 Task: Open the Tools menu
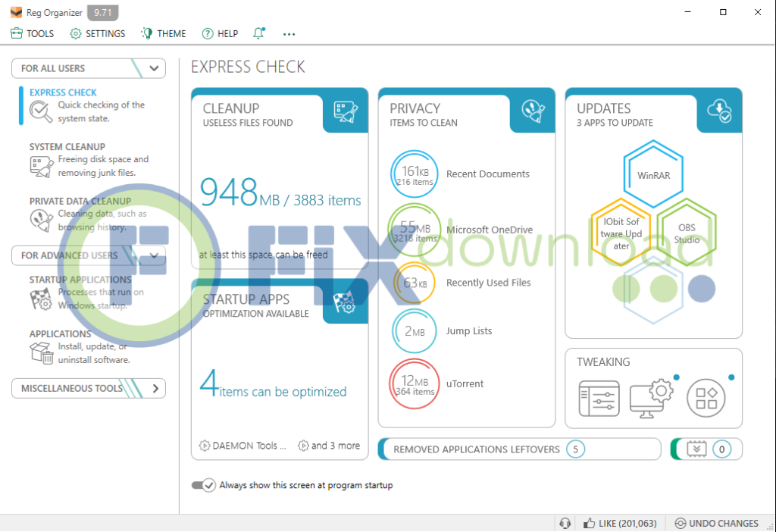coord(33,33)
